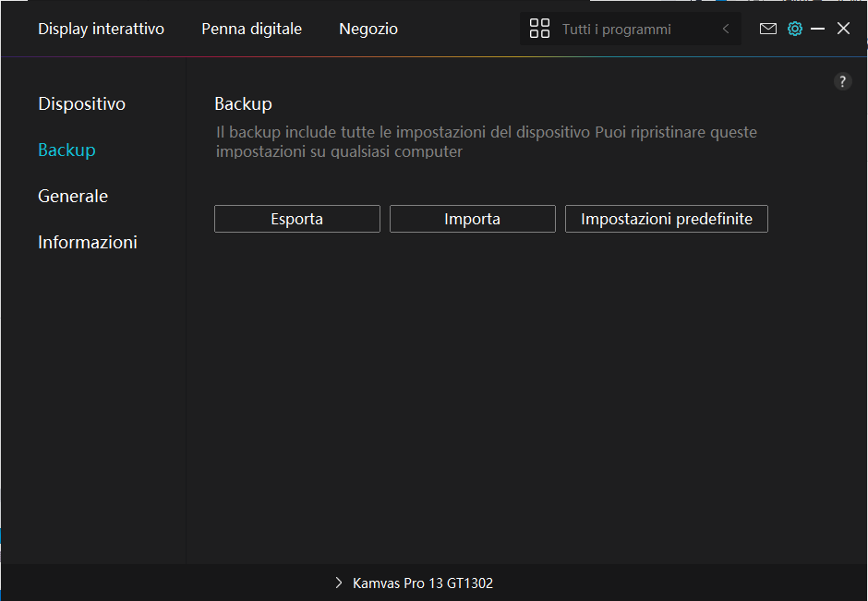Open the Tutti i programmi dropdown
This screenshot has width=868, height=601.
point(616,30)
